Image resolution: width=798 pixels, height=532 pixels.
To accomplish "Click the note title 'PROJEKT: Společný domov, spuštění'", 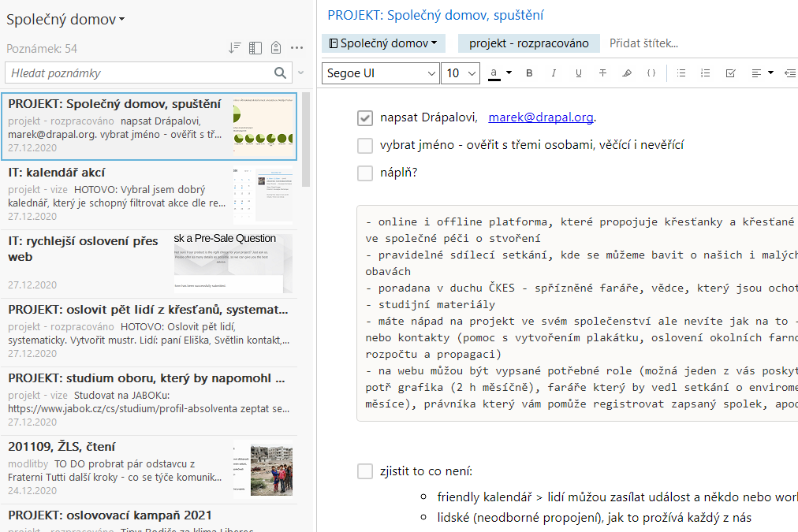I will point(435,15).
